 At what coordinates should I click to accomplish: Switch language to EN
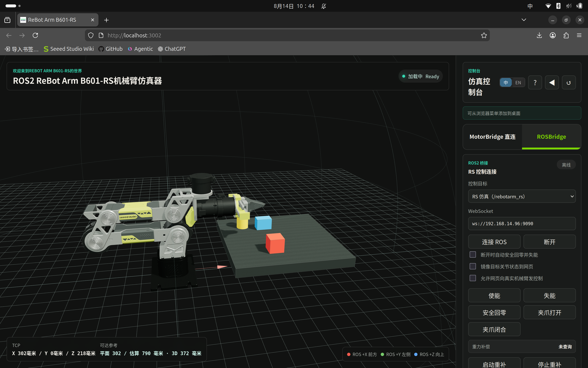point(518,83)
